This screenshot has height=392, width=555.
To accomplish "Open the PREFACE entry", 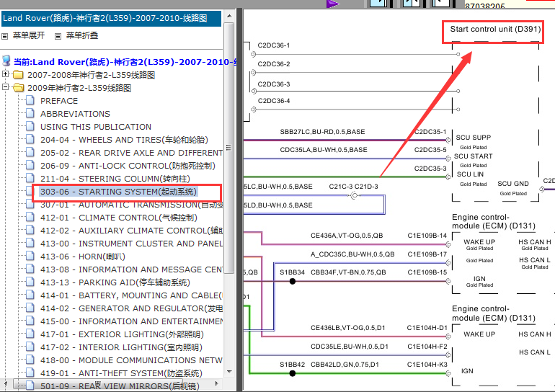I will click(x=59, y=101).
